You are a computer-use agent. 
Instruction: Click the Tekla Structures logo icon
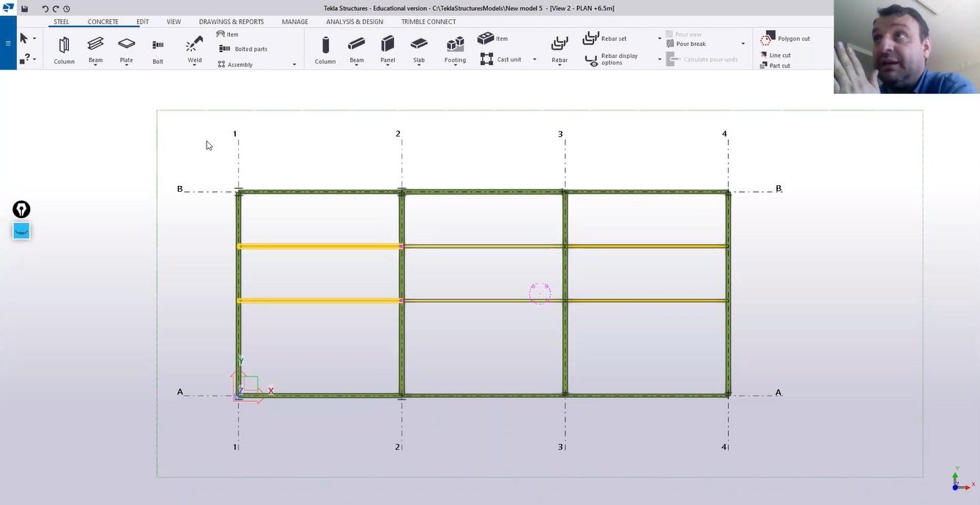[8, 8]
